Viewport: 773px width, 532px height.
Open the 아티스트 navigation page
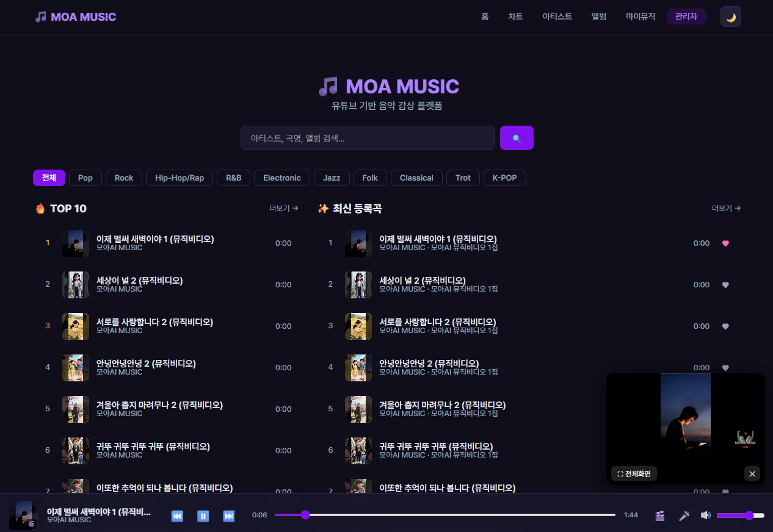pos(557,17)
